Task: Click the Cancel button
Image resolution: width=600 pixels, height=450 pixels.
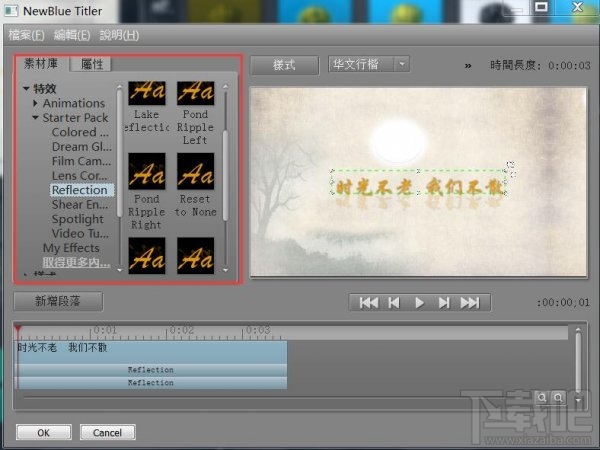Action: [108, 432]
